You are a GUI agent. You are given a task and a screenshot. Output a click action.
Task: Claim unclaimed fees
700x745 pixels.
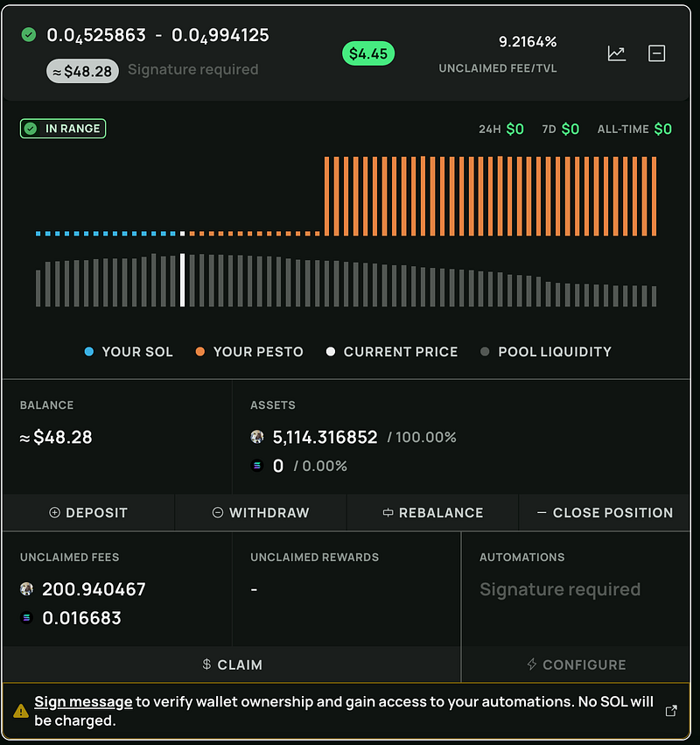tap(232, 664)
